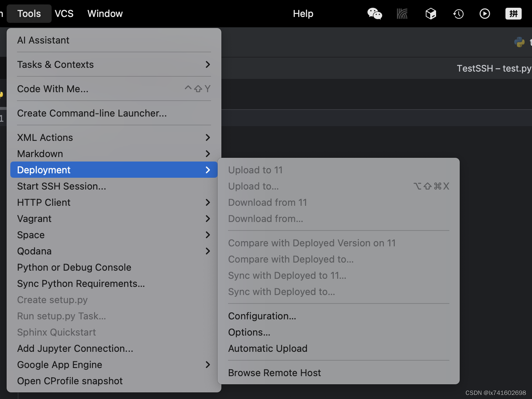Click Download from... entry
Viewport: 532px width, 399px height.
click(339, 219)
